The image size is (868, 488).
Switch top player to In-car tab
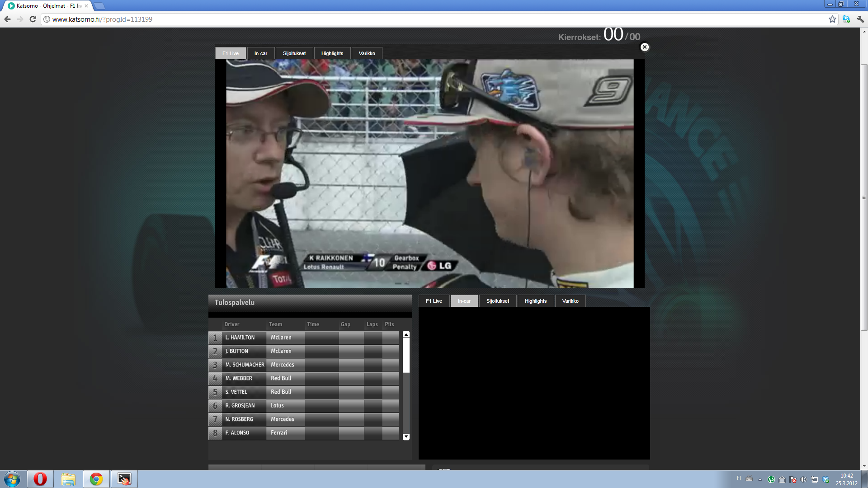(260, 53)
